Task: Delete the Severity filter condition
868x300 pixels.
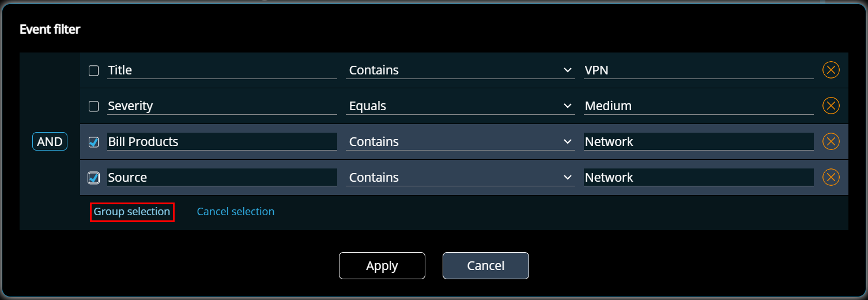Action: pyautogui.click(x=831, y=106)
